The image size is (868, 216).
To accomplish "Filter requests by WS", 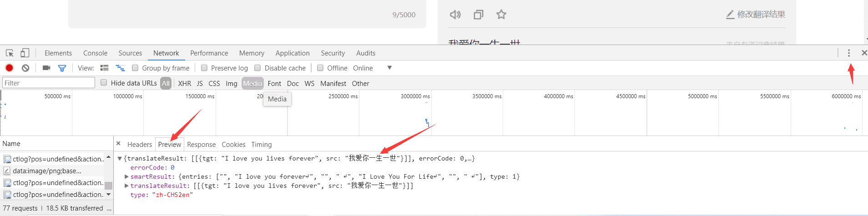I will [309, 83].
